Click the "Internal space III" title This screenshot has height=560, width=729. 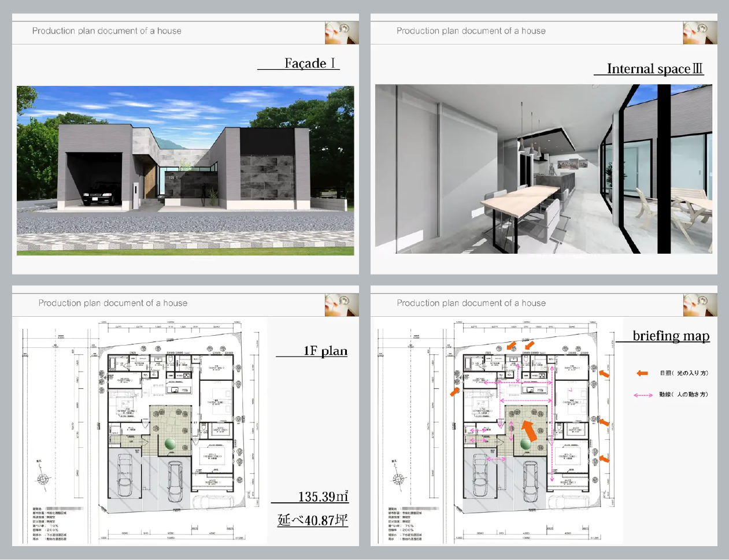654,69
